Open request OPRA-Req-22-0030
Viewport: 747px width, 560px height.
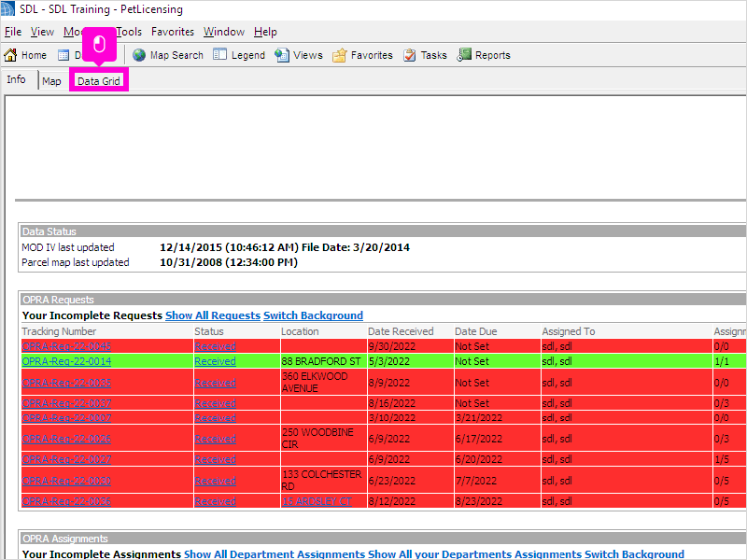click(x=66, y=481)
